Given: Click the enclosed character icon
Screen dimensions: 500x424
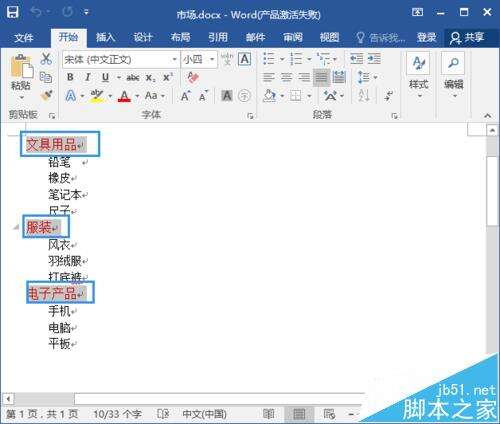Looking at the screenshot, I should (244, 96).
